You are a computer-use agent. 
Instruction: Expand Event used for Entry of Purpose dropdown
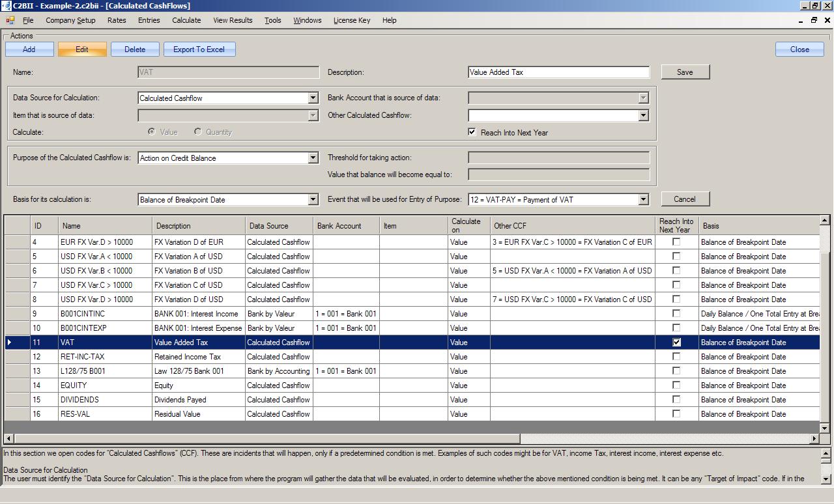point(643,200)
